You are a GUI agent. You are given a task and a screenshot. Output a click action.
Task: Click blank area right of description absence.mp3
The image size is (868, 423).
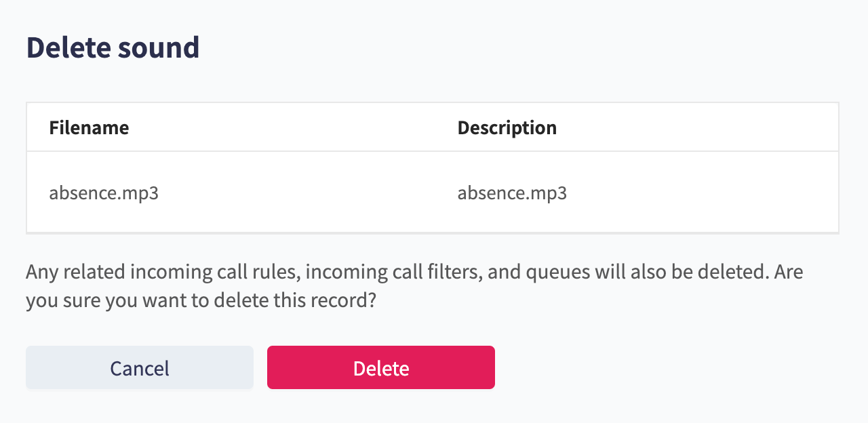(x=703, y=193)
